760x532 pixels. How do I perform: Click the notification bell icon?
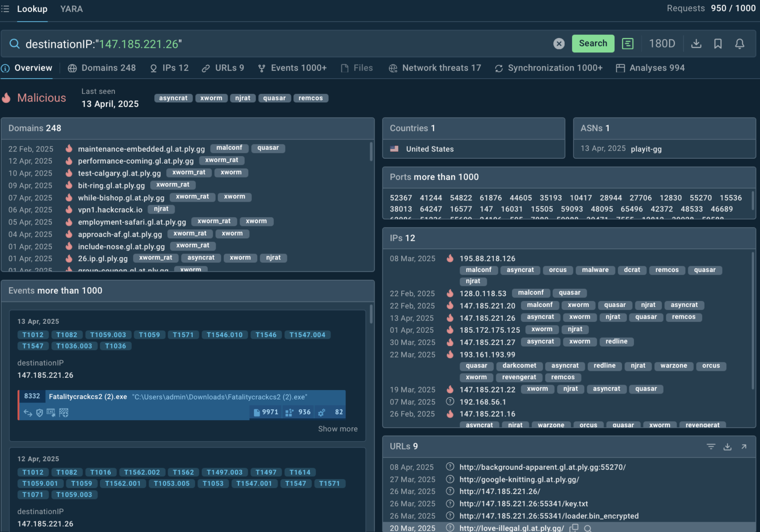(740, 44)
